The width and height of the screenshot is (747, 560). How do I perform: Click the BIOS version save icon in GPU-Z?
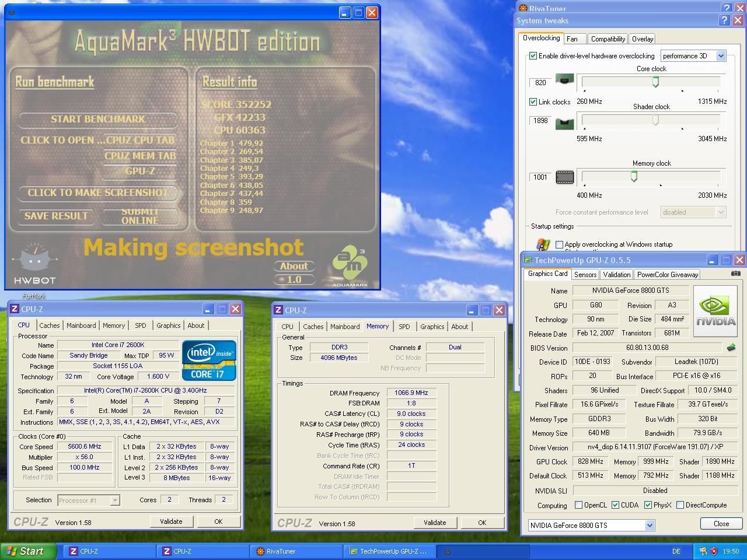pos(731,348)
